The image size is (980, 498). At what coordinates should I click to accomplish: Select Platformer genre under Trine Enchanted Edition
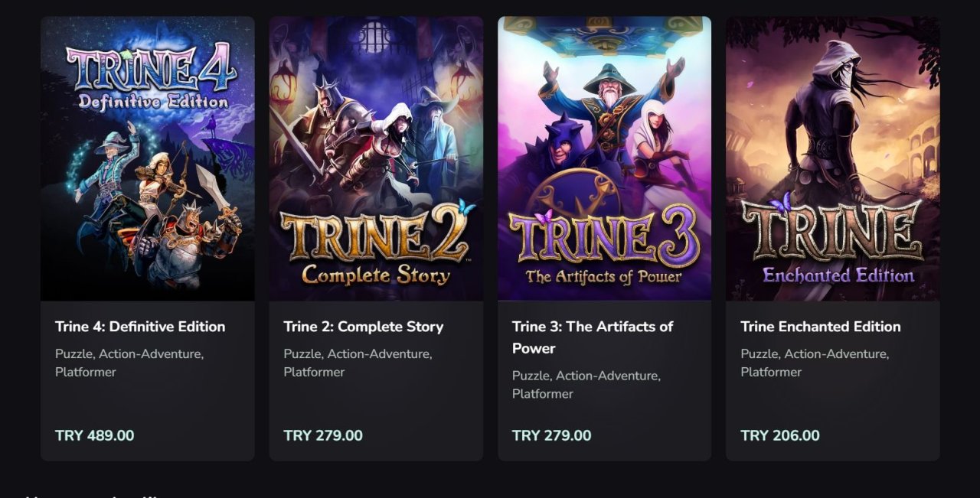(771, 373)
